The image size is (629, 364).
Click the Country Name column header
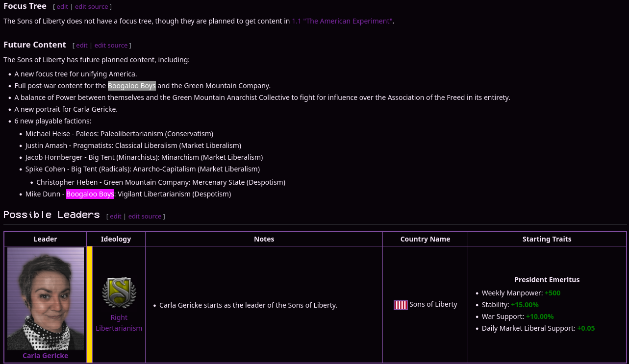[426, 239]
